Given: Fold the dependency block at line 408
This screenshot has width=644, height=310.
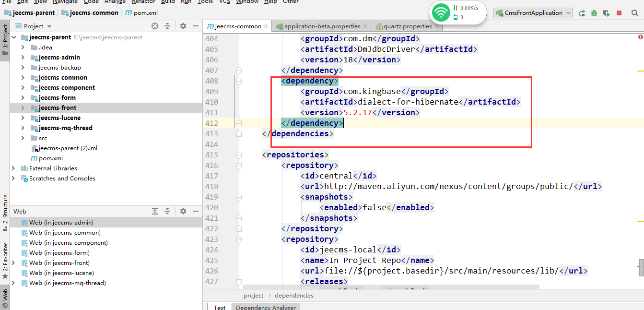Looking at the screenshot, I should point(239,81).
